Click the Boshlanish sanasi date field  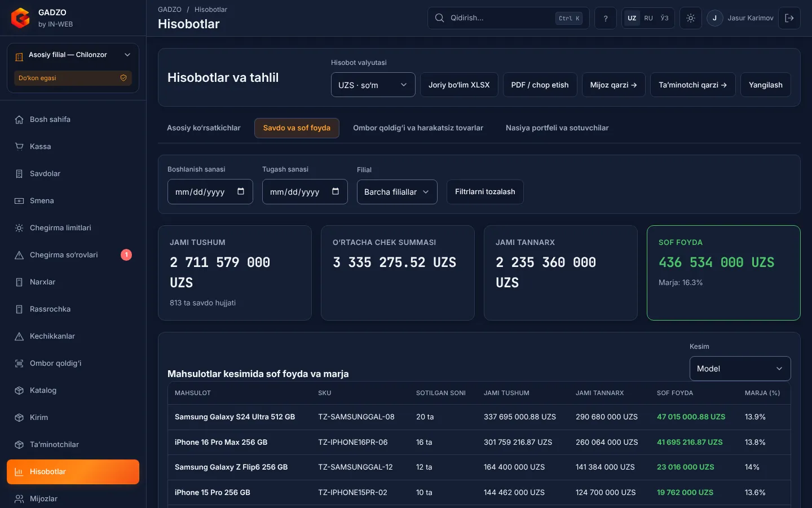pyautogui.click(x=210, y=192)
